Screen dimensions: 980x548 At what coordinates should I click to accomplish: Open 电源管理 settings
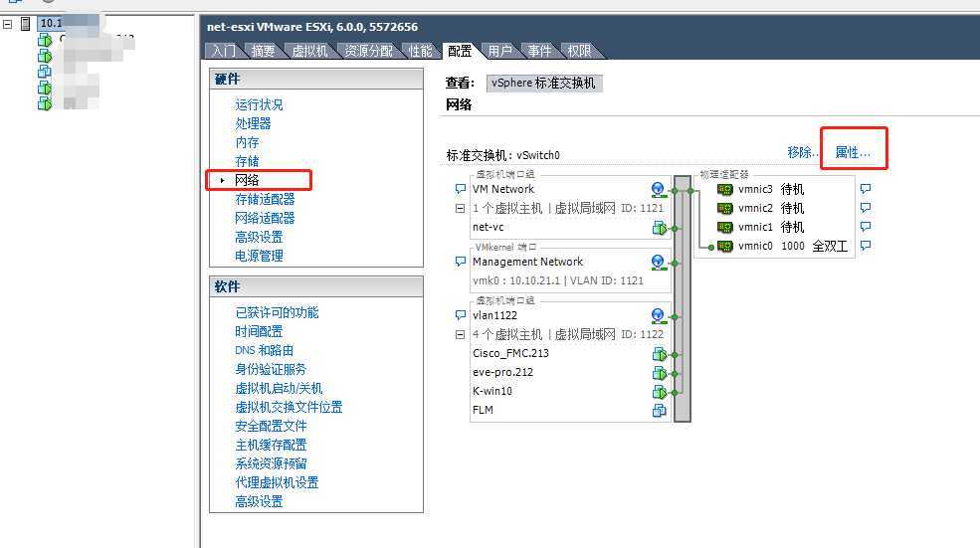[259, 256]
